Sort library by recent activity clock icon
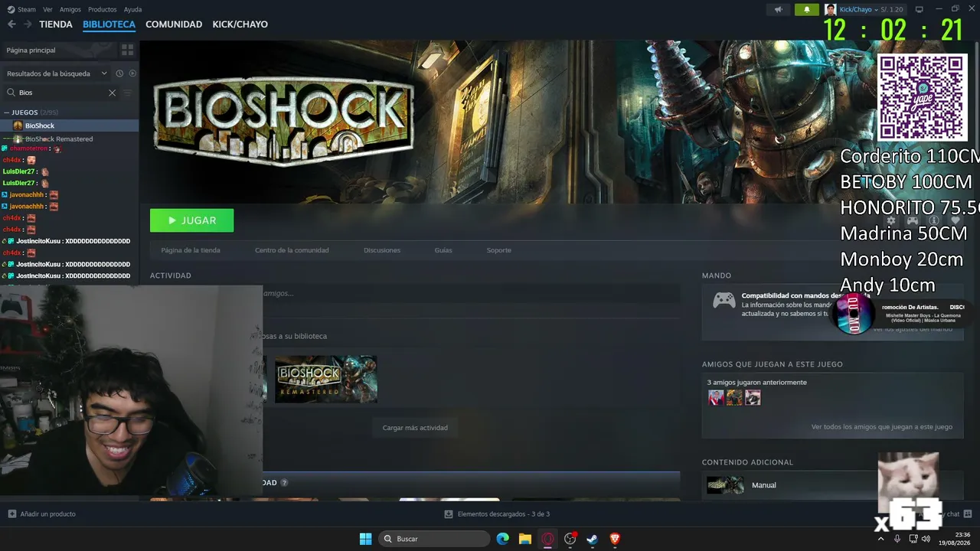Screen dimensions: 980x551 pyautogui.click(x=119, y=73)
